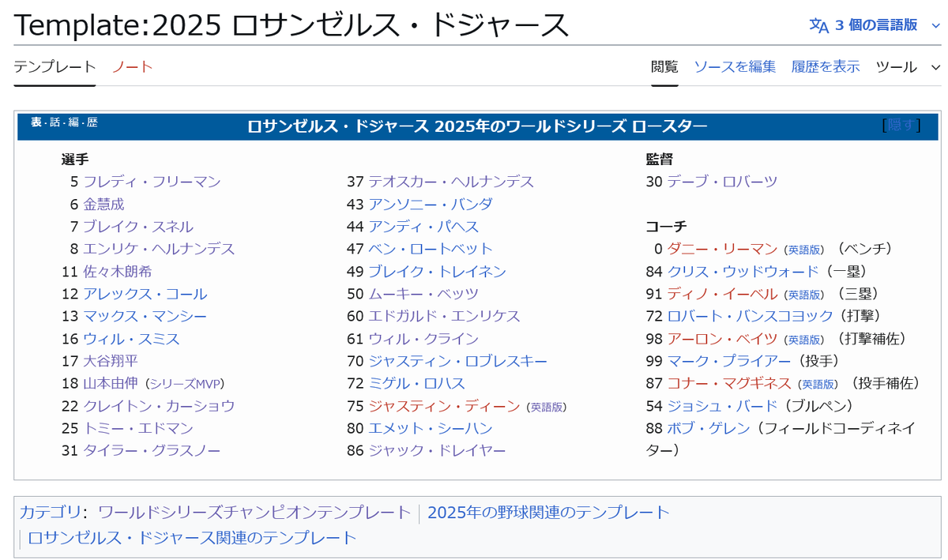Open クリス・ウッドウォード coach link

click(x=743, y=271)
